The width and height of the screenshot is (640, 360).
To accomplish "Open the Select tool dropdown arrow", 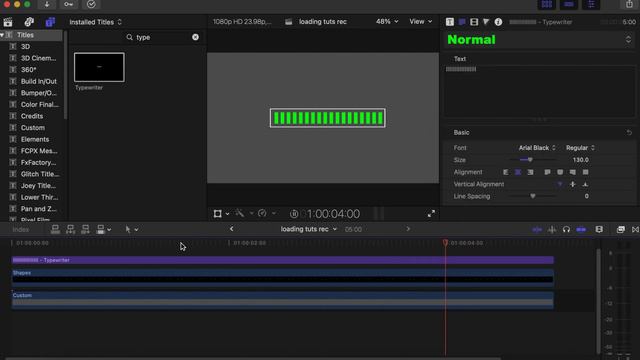I will point(136,230).
